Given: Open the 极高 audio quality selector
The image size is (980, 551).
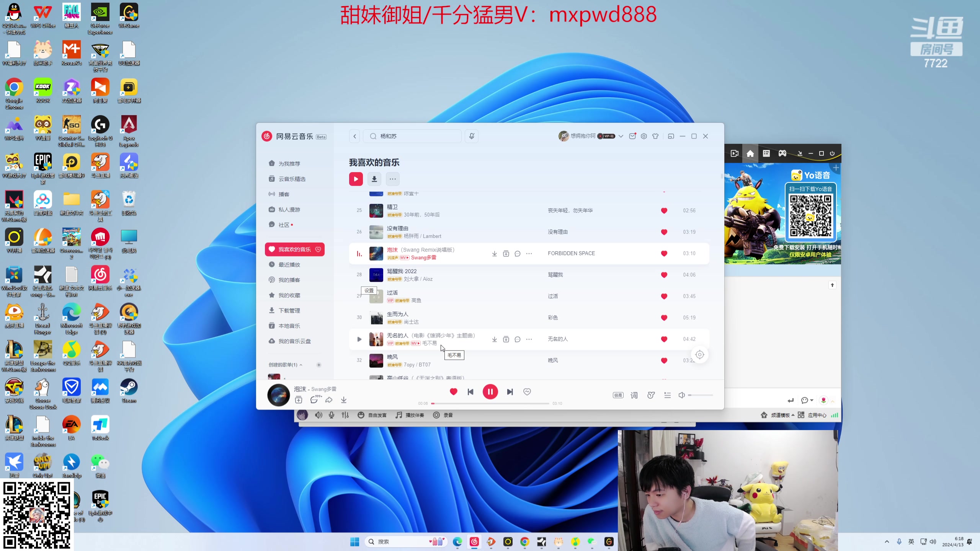Looking at the screenshot, I should (x=617, y=395).
